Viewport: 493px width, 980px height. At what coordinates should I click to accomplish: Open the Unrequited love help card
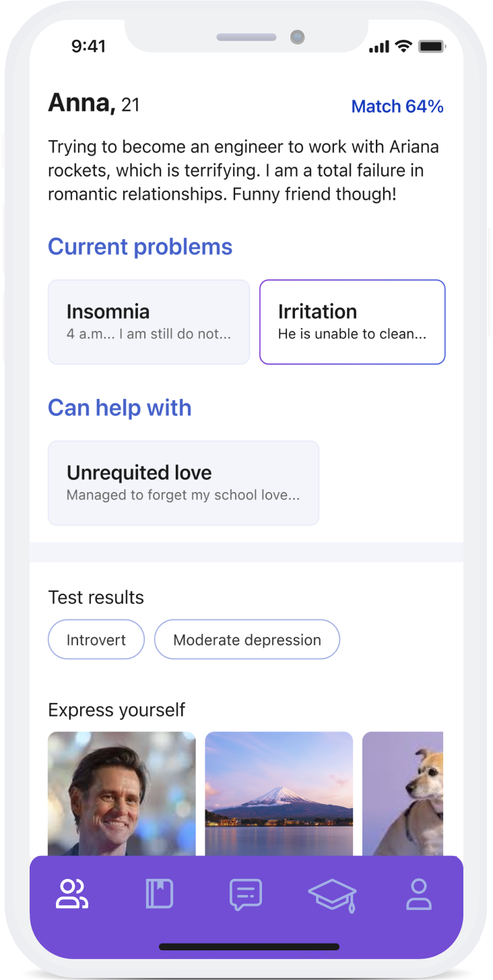(x=183, y=483)
